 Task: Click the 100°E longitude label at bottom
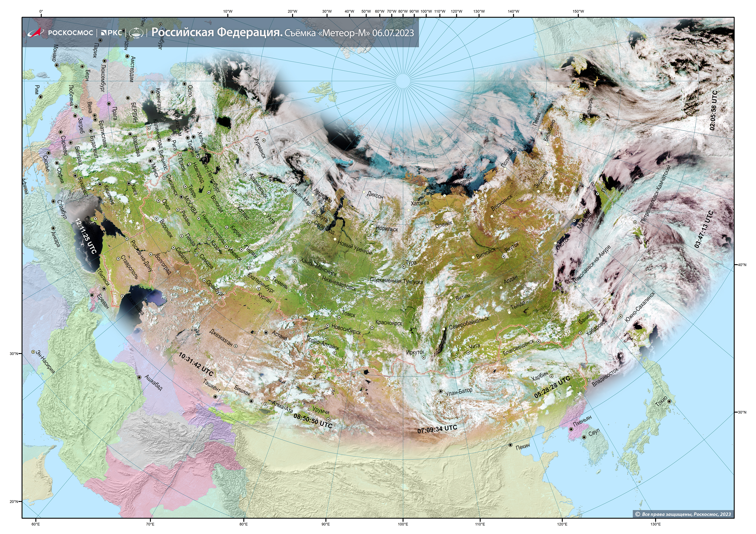click(x=403, y=524)
